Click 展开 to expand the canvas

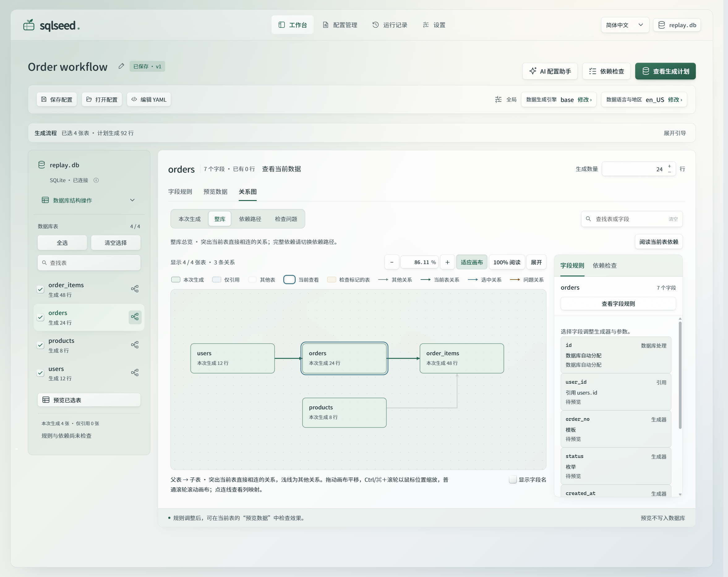coord(536,262)
